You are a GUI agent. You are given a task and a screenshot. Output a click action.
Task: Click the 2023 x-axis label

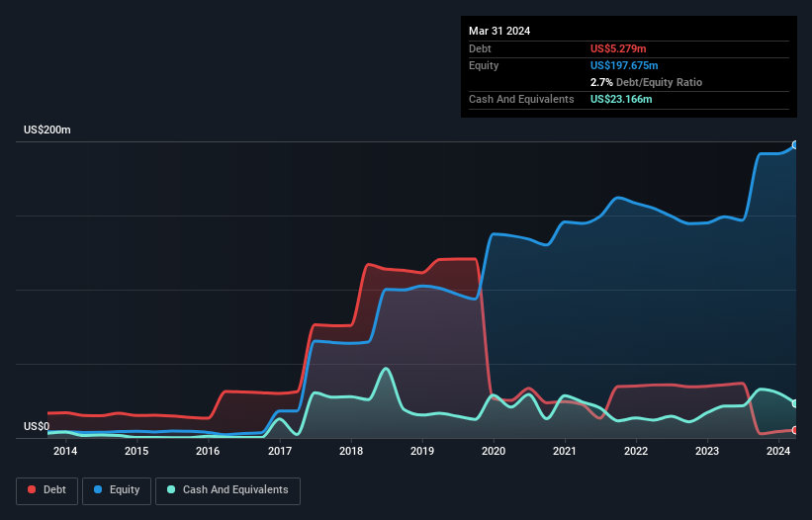707,451
